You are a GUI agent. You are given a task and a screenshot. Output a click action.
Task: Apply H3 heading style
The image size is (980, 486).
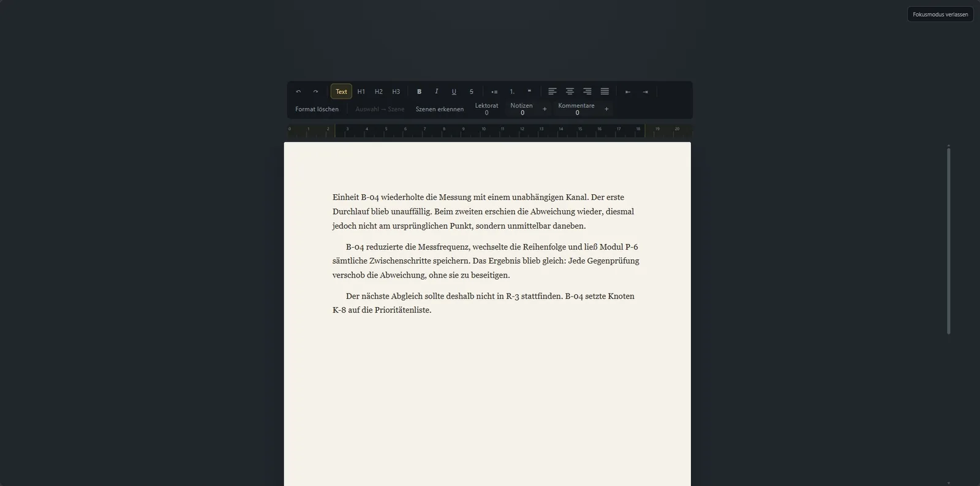tap(396, 91)
